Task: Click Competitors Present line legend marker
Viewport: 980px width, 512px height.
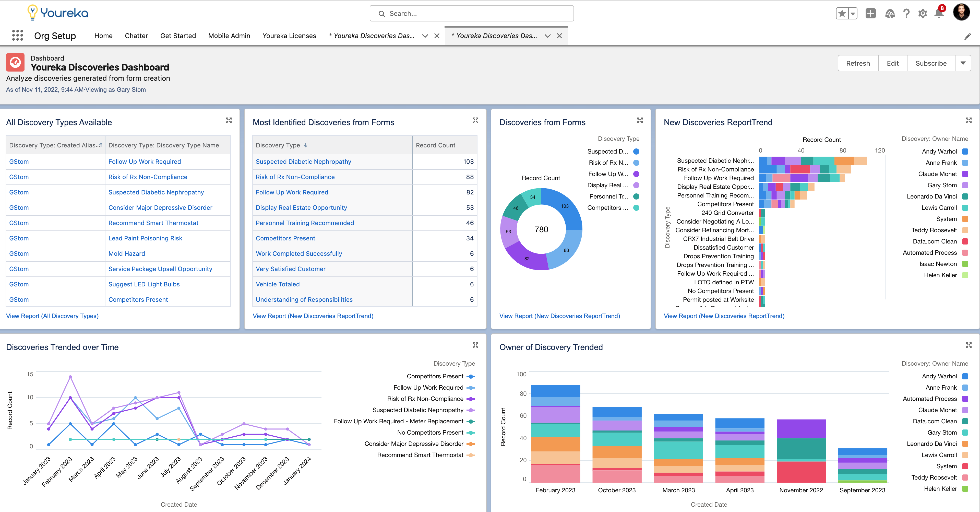Action: tap(471, 376)
